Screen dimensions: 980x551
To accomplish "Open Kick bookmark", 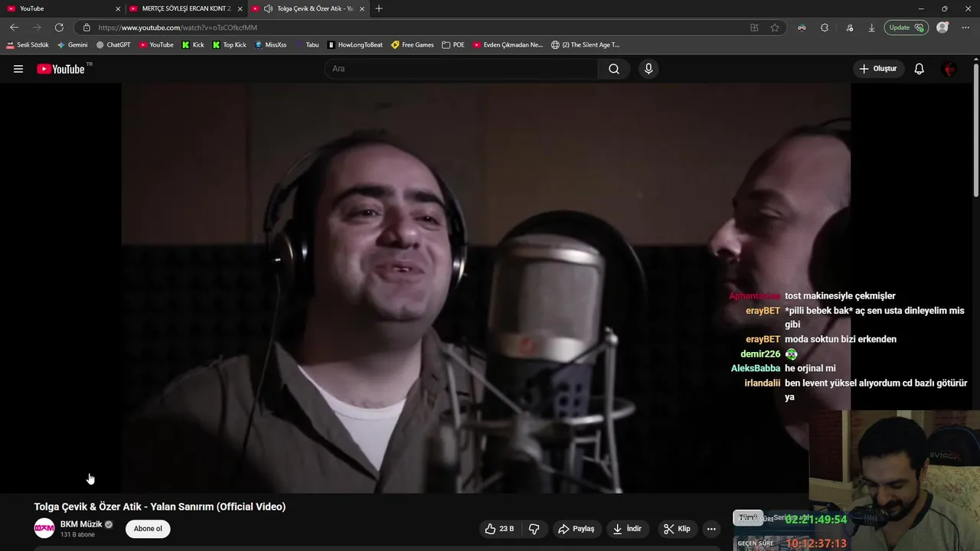I will 193,45.
